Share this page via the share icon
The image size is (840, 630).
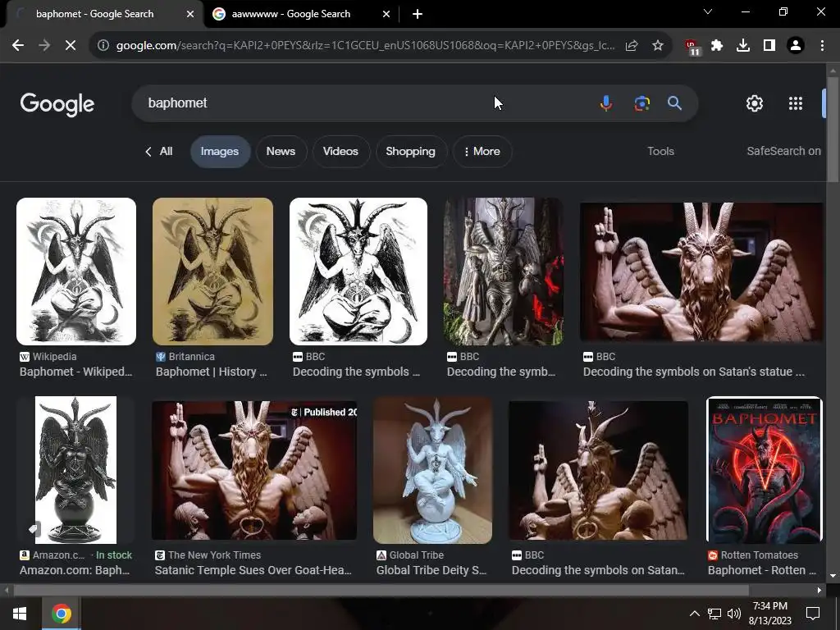(632, 46)
